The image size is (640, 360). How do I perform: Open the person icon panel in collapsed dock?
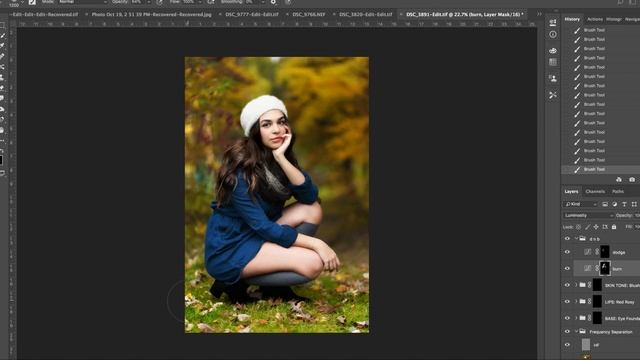click(553, 78)
